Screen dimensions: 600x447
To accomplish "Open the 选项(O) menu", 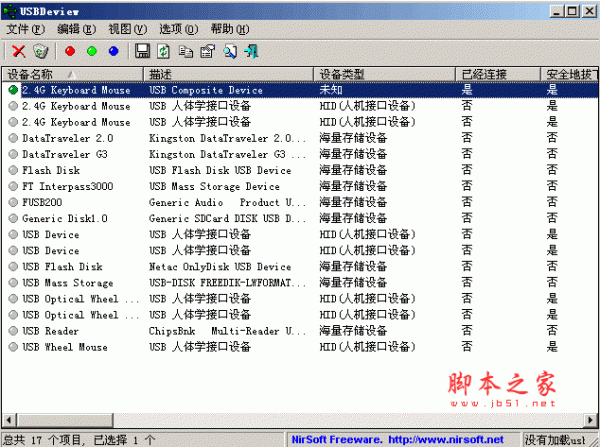I will point(178,29).
